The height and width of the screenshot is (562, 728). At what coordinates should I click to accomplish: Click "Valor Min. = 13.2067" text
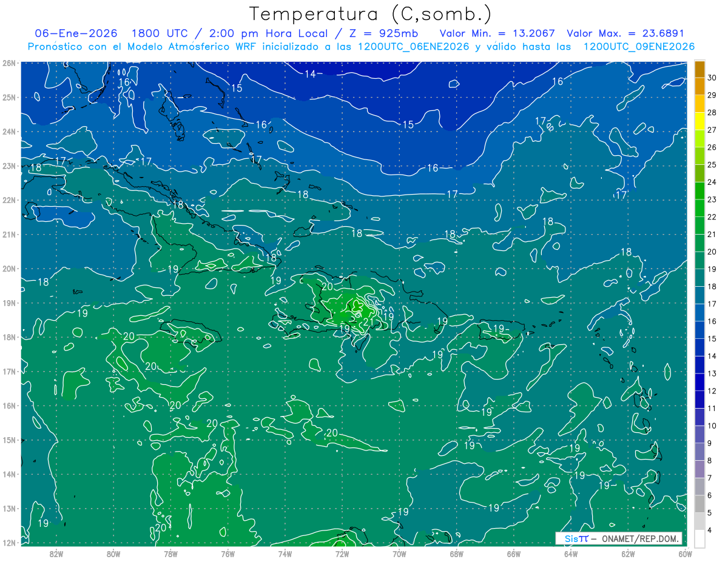[x=497, y=33]
